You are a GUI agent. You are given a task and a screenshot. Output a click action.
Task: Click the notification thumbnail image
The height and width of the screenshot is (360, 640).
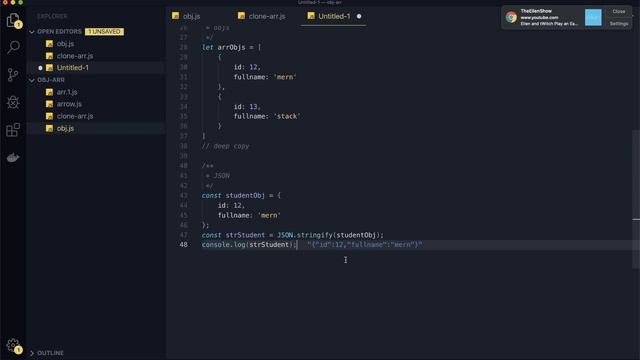coord(593,18)
